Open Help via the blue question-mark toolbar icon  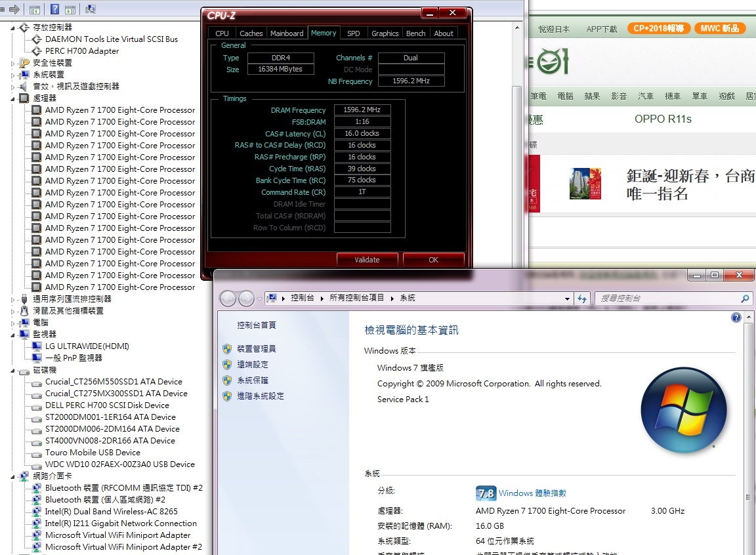pyautogui.click(x=55, y=9)
